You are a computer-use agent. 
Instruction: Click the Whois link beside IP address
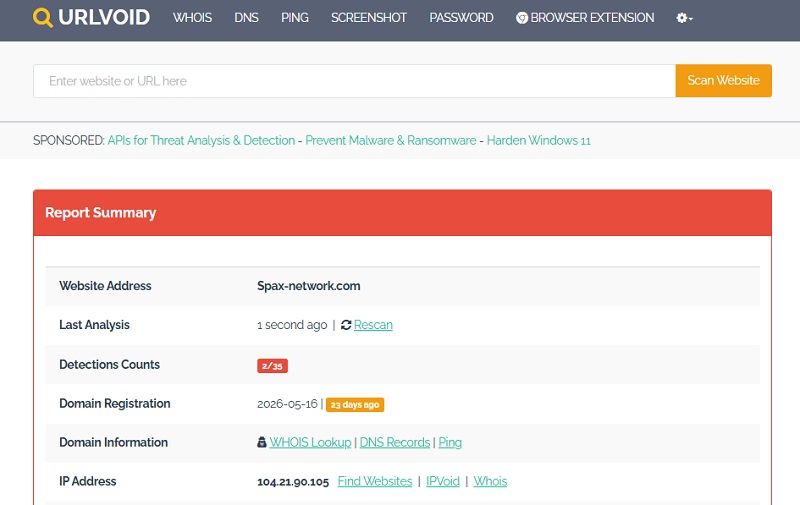pos(490,481)
